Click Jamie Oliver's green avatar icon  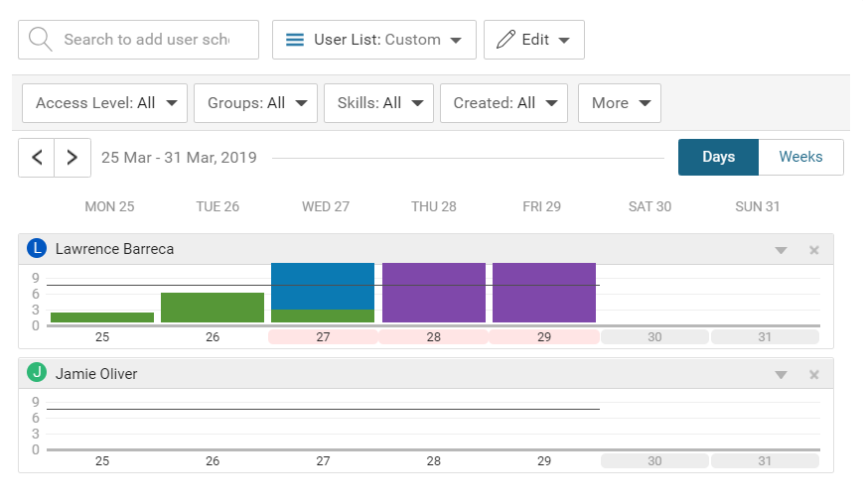pos(37,373)
